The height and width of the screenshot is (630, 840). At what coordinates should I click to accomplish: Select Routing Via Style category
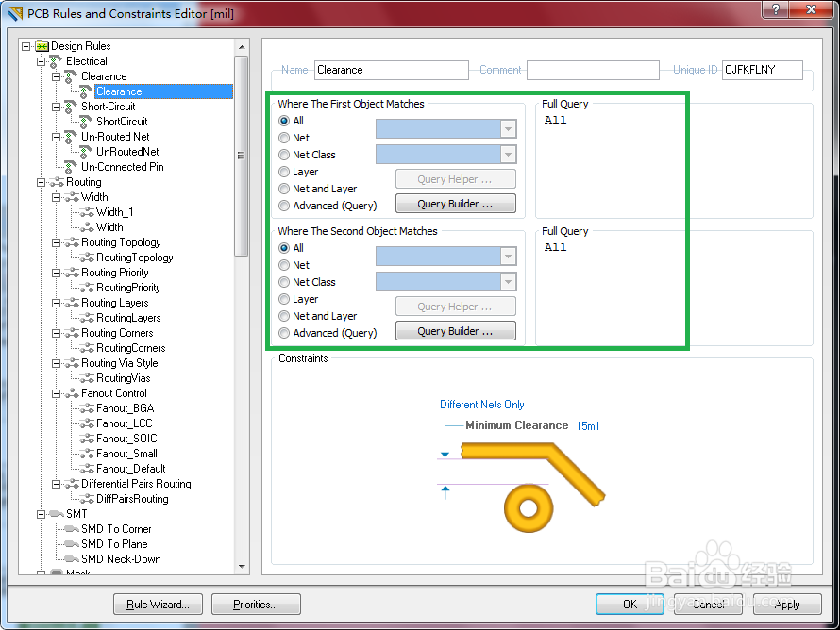tap(120, 363)
